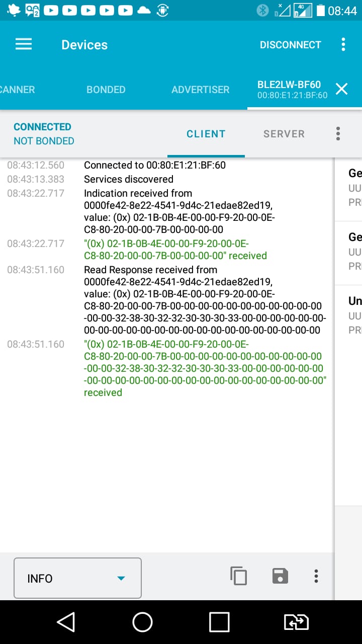Open the top-right overflow menu

[x=343, y=44]
